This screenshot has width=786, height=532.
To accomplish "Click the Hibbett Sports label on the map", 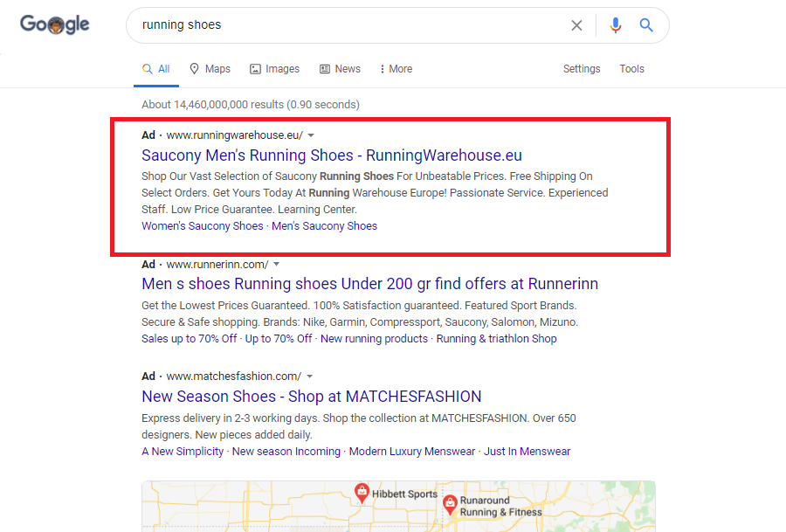I will point(404,494).
